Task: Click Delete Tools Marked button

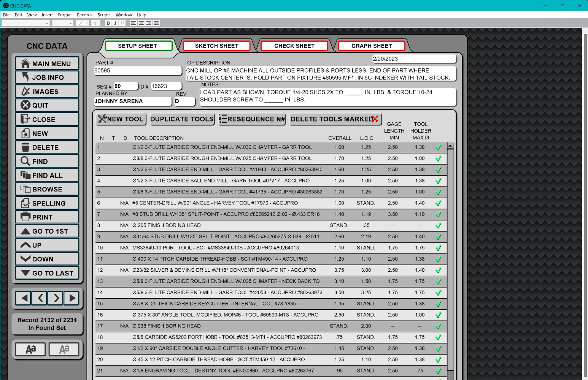Action: [x=335, y=119]
